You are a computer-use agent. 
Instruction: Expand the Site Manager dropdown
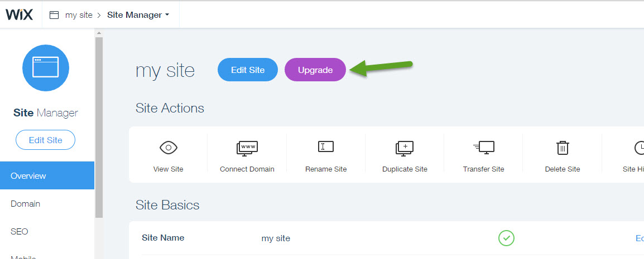(138, 15)
